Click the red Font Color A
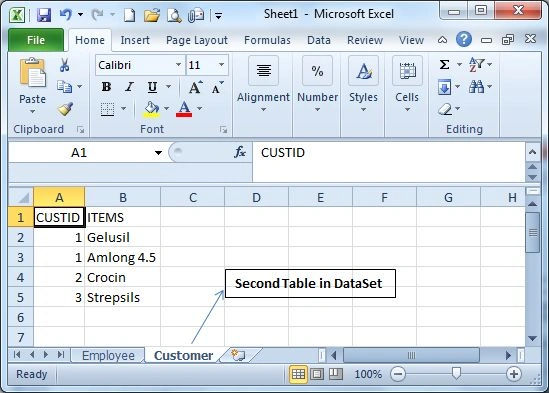The image size is (549, 393). 184,109
